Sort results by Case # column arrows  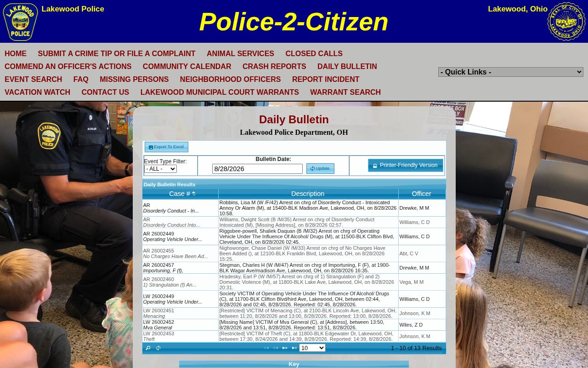coord(194,194)
